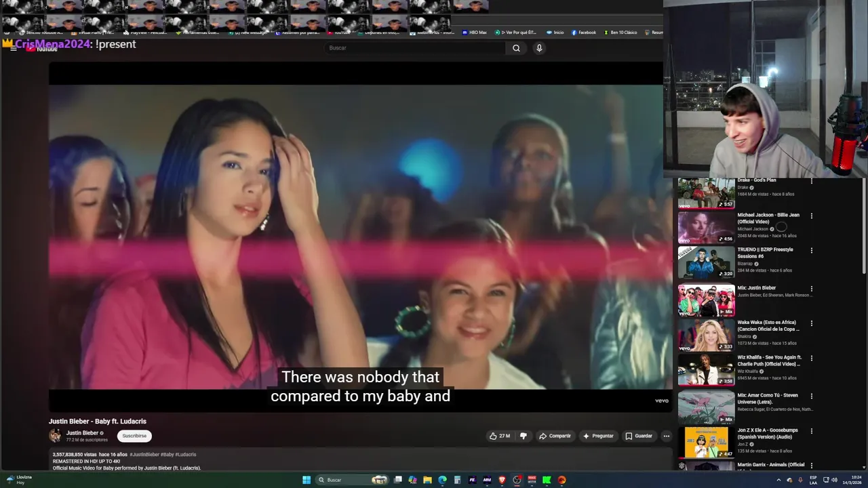The width and height of the screenshot is (868, 488).
Task: Open the Facebook bookmark
Action: click(x=583, y=33)
